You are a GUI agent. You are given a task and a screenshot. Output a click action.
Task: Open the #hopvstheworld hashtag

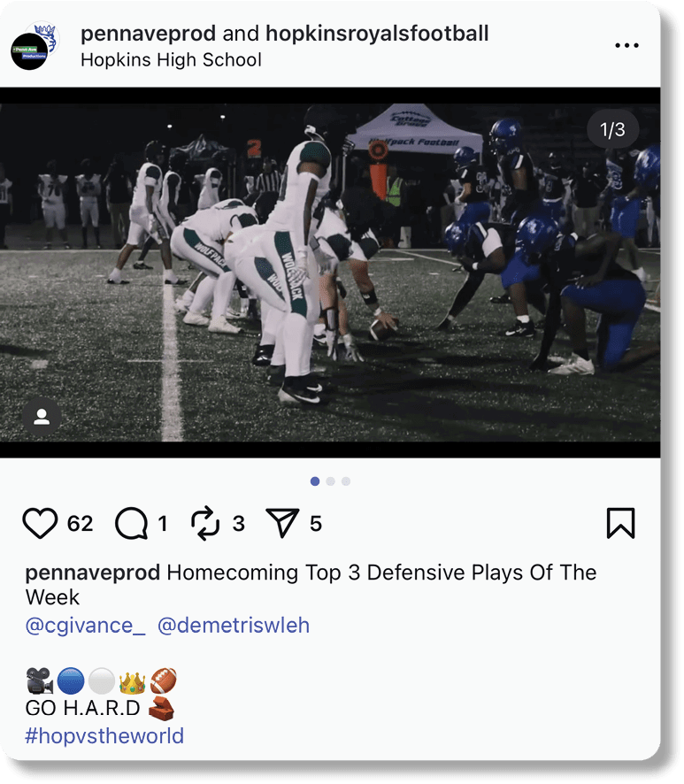pos(104,736)
